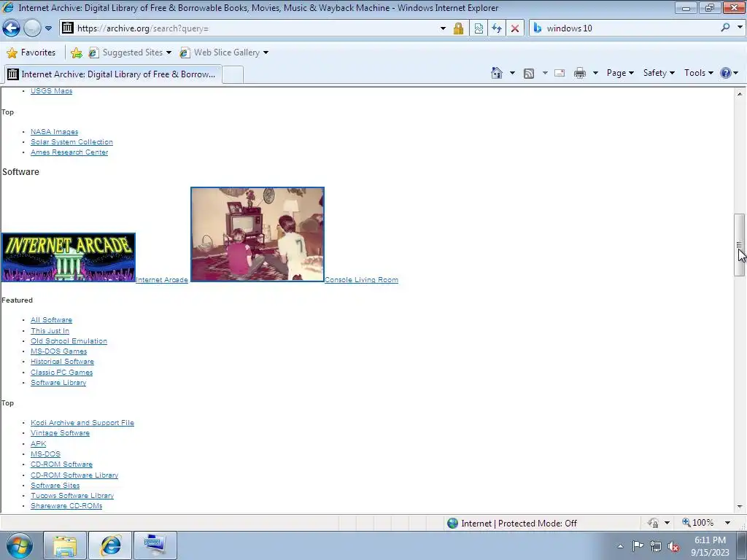Open Solar System Collection link
This screenshot has height=560, width=747.
(72, 142)
